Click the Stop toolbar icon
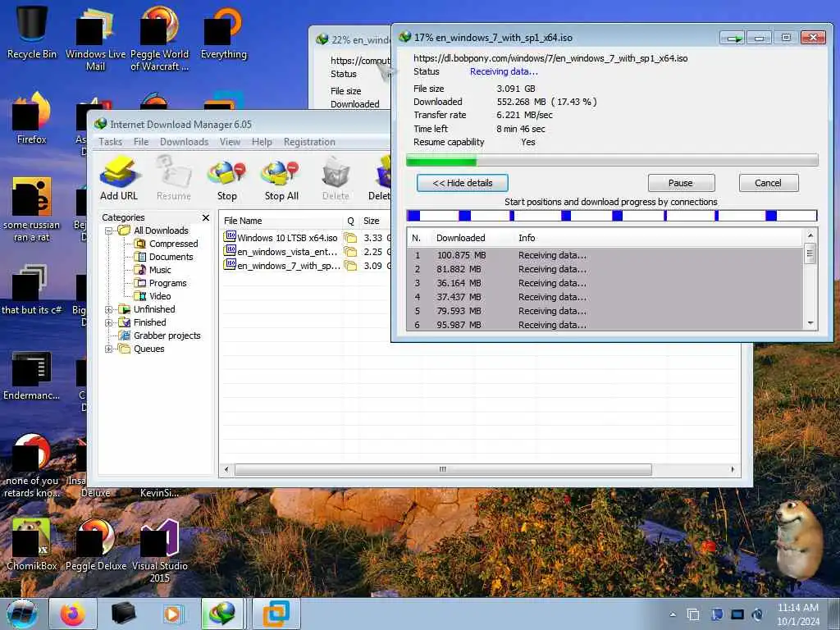 (227, 179)
